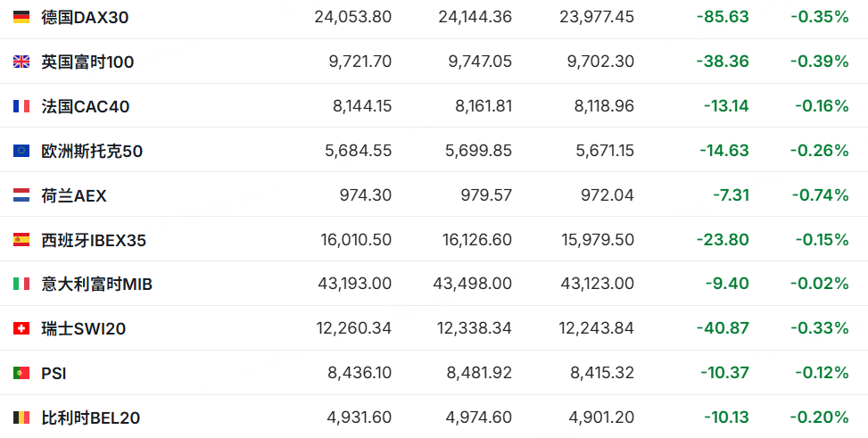Open the 荷兰AEX index link
This screenshot has height=438, width=868.
(74, 195)
